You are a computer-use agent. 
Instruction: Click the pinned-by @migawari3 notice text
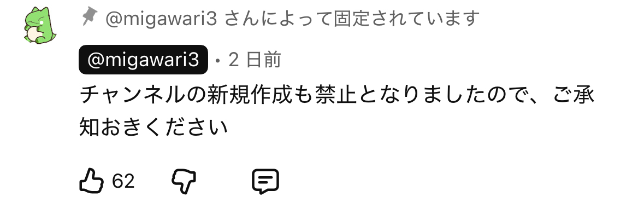click(292, 19)
